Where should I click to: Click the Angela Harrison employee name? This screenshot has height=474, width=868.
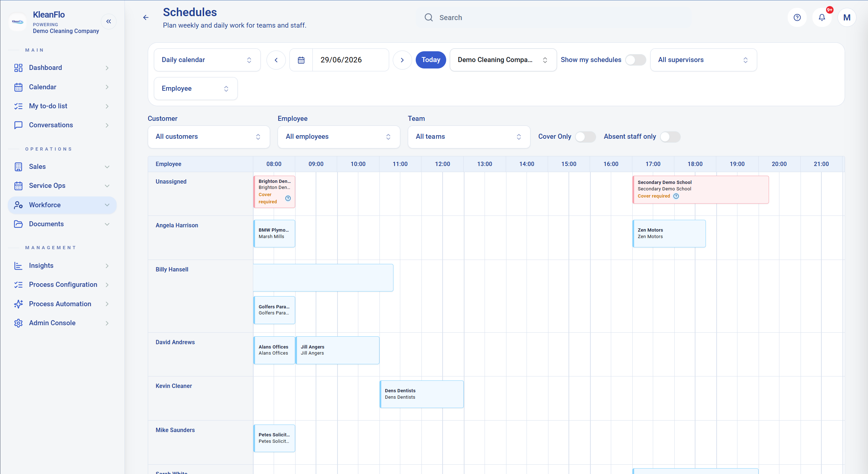[177, 225]
